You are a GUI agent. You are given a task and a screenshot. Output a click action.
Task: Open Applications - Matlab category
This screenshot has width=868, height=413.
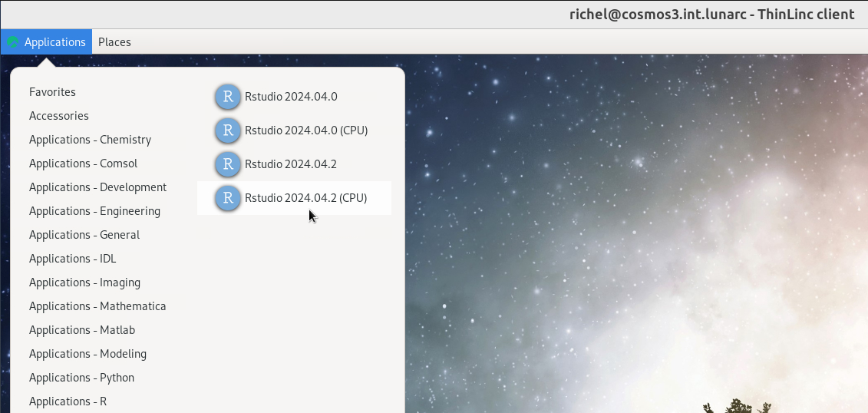[x=82, y=330]
